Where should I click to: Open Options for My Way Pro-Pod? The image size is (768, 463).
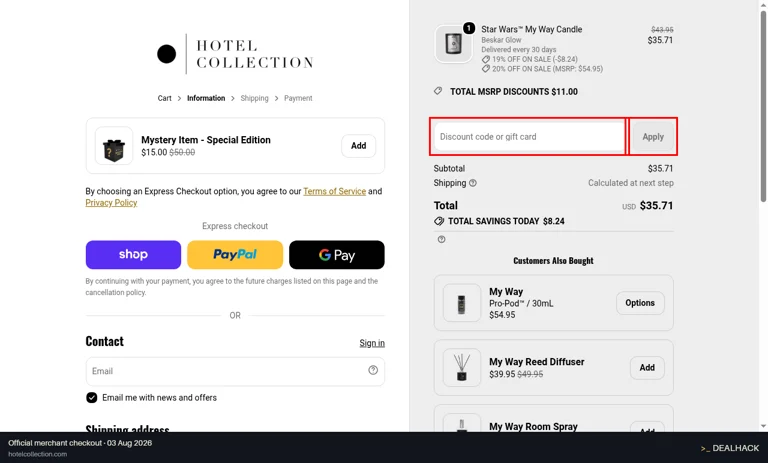[x=640, y=303]
